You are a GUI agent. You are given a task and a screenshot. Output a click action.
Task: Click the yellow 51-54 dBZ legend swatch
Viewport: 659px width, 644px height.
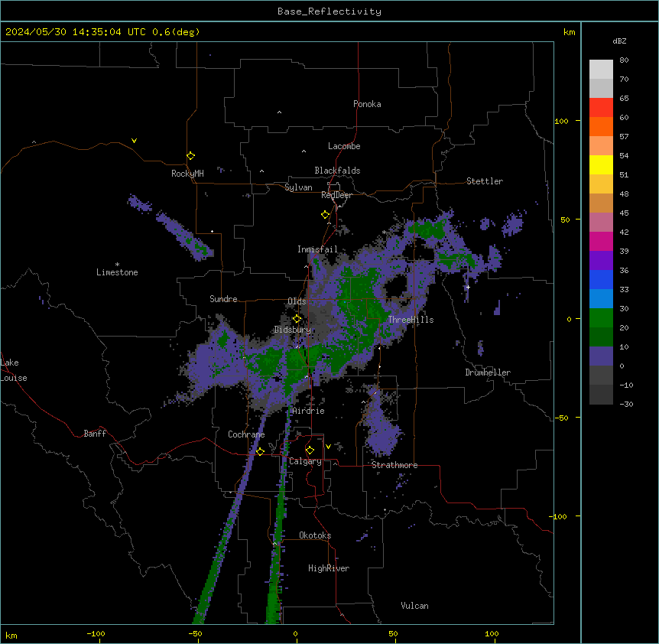(x=601, y=164)
